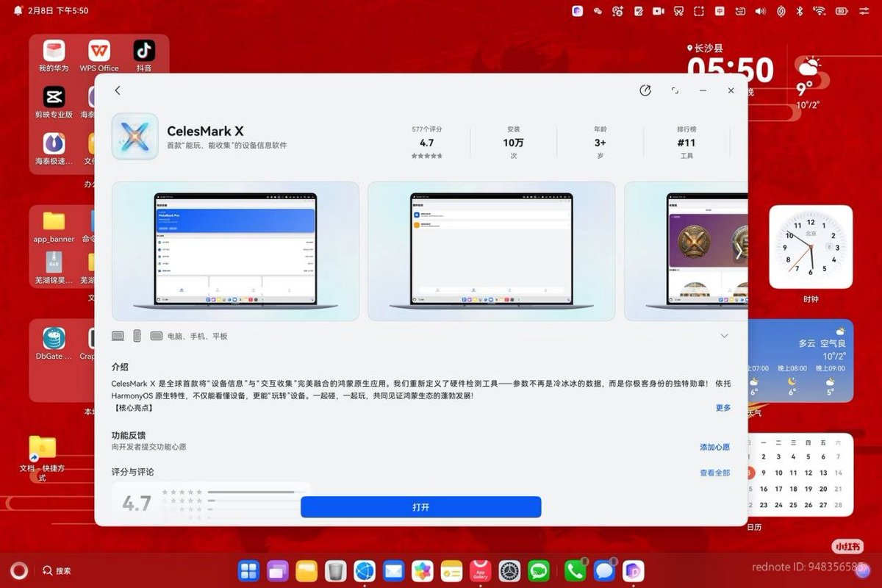Open the yellow file manager in dock
The height and width of the screenshot is (588, 882).
coord(306,570)
